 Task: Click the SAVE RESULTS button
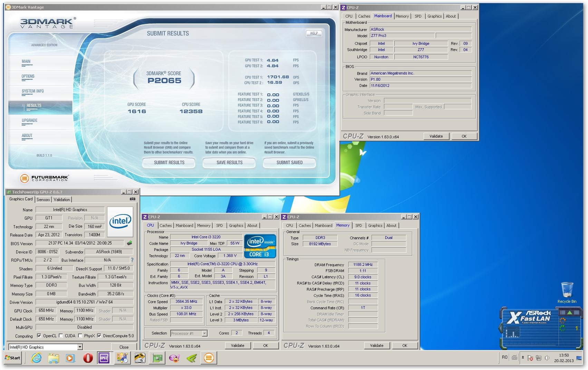[x=229, y=162]
